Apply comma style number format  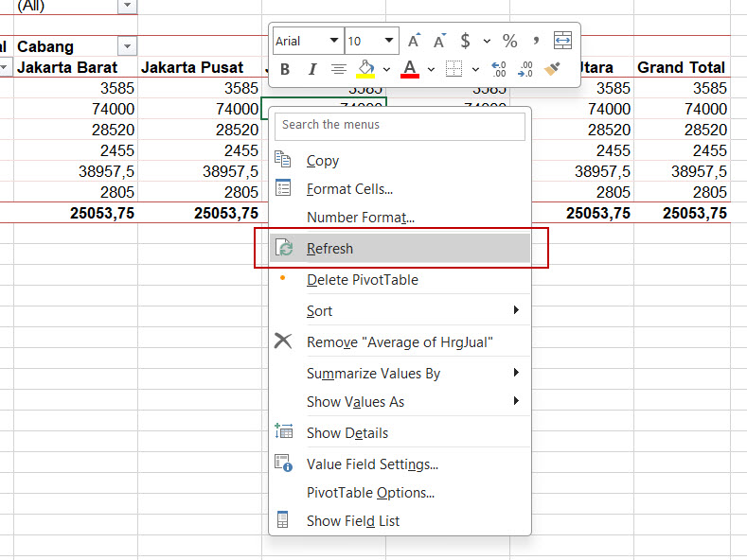(536, 41)
